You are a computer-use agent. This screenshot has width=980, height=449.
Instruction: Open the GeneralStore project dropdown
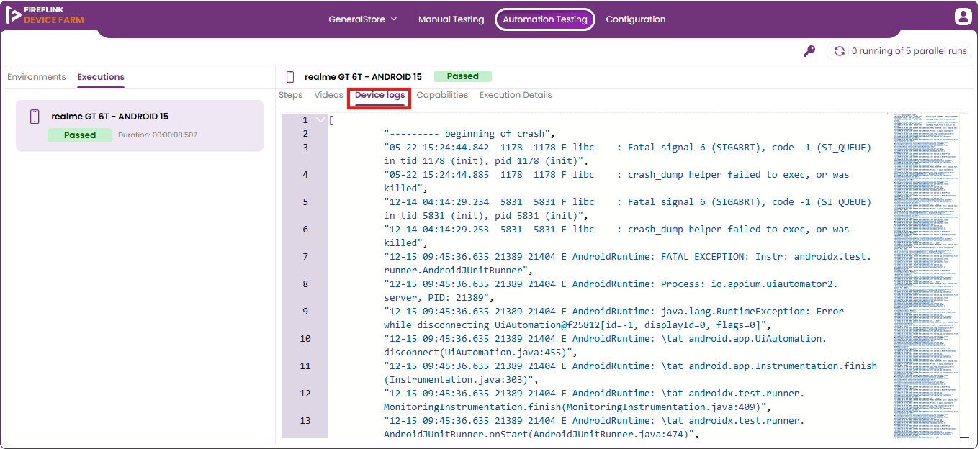(363, 19)
